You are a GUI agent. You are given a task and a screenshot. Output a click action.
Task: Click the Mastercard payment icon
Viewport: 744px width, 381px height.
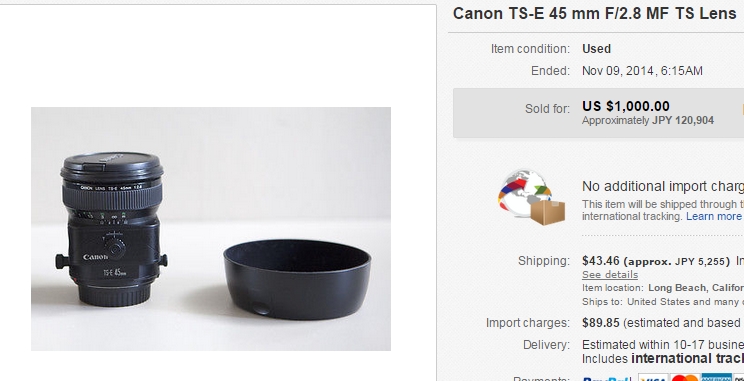(685, 378)
